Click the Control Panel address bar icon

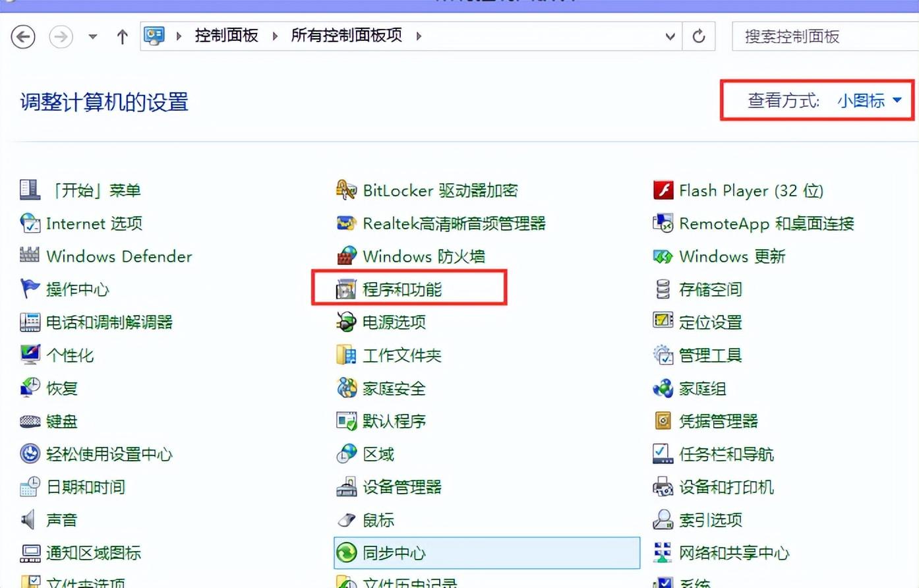pyautogui.click(x=154, y=36)
